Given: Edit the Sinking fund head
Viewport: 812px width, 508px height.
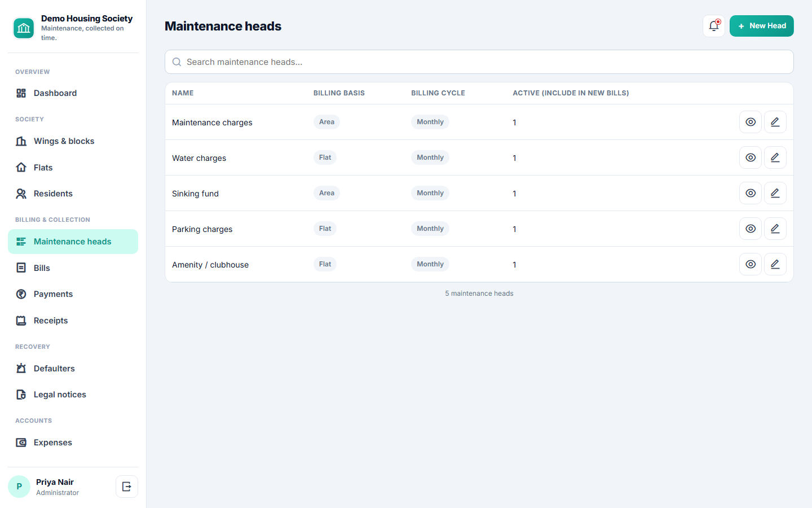Looking at the screenshot, I should click(775, 193).
